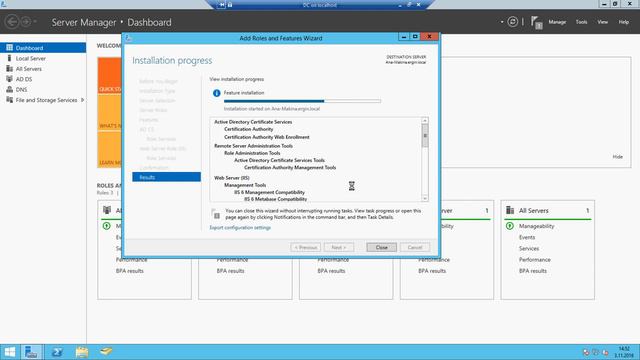
Task: Click the feature installation progress bar
Action: click(x=302, y=101)
